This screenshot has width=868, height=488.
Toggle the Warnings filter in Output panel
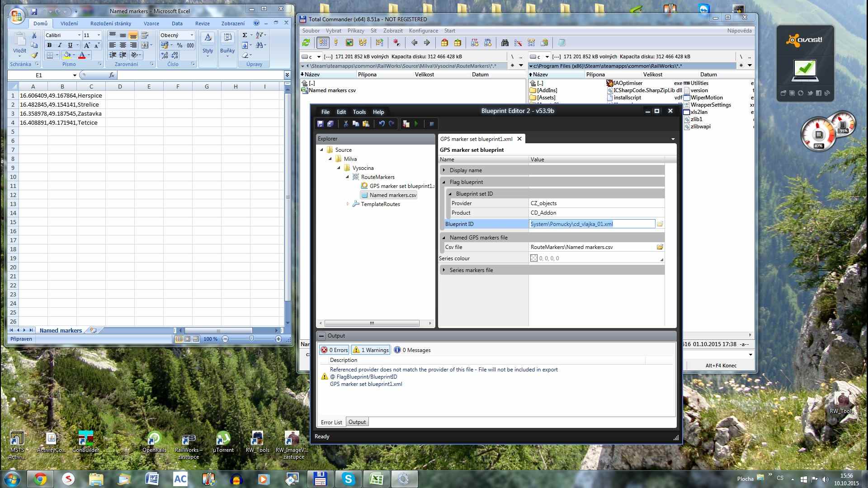point(371,350)
